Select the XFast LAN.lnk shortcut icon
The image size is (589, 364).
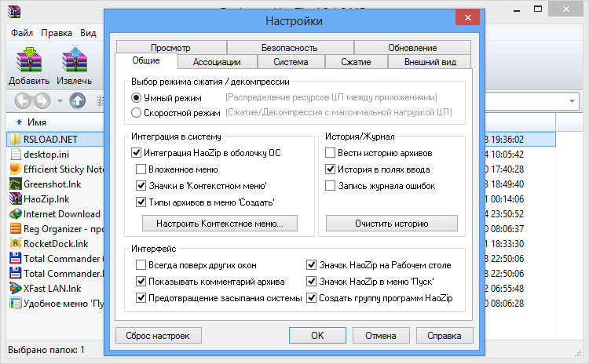(x=16, y=288)
